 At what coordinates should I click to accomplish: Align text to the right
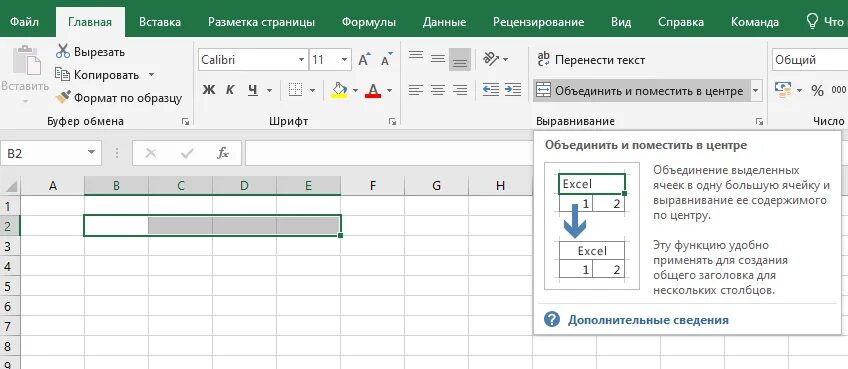[460, 90]
